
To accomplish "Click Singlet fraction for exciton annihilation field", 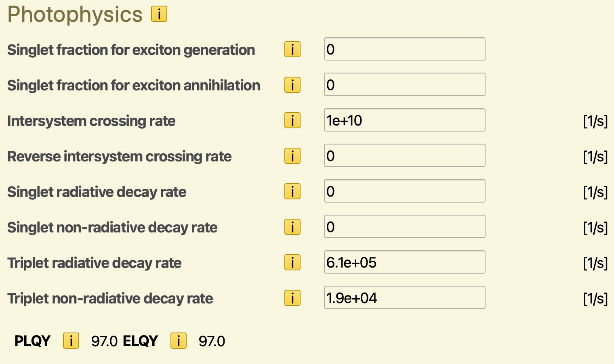I will (404, 85).
